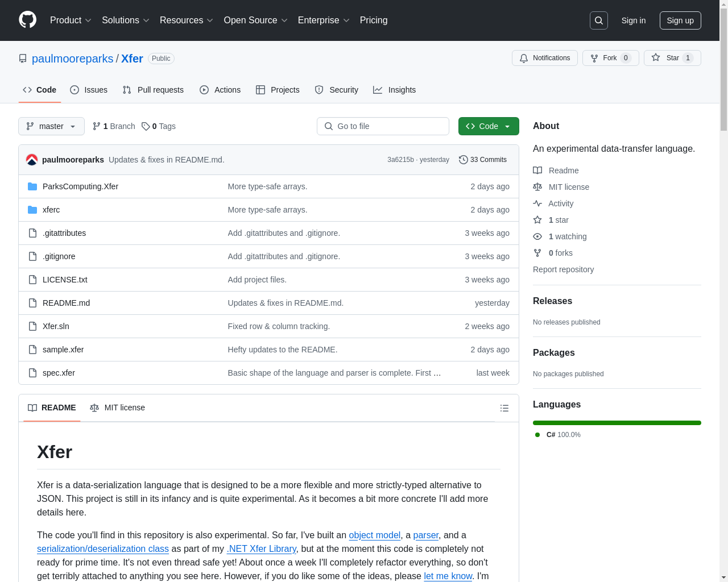
Task: Click the branch icon beside 1 Branch
Action: click(97, 126)
